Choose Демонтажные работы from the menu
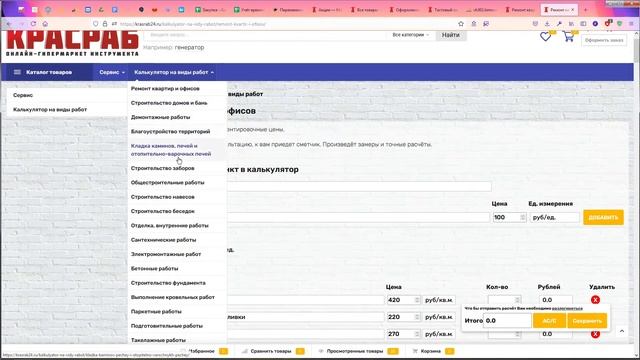This screenshot has width=640, height=360. click(160, 117)
